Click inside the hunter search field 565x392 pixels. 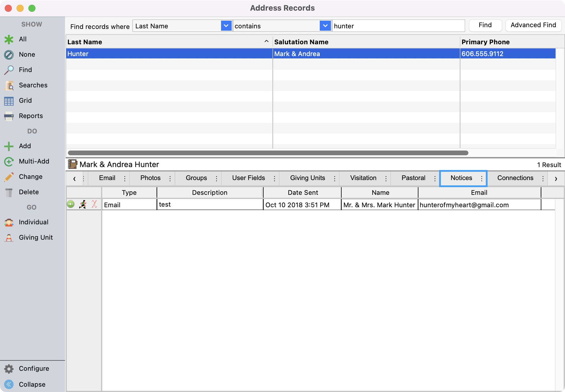pos(399,26)
